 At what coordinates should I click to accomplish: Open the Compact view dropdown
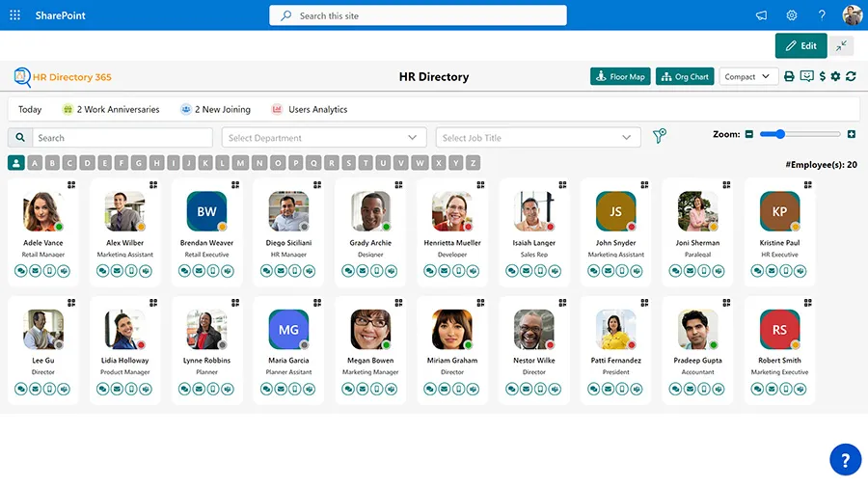(747, 76)
